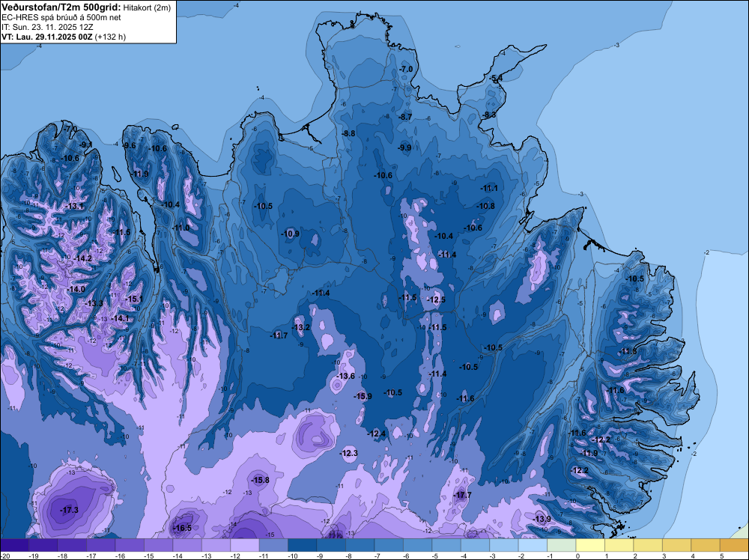Click the -10.8 temperature value

[x=485, y=206]
